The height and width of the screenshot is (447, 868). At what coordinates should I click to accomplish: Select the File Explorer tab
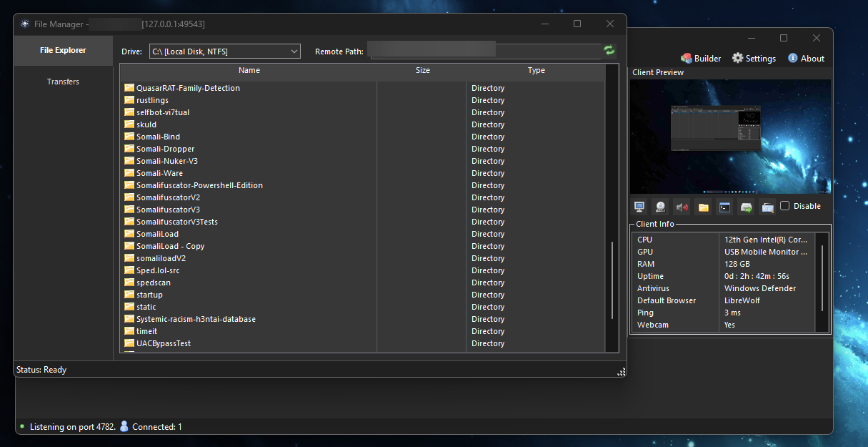pos(63,50)
